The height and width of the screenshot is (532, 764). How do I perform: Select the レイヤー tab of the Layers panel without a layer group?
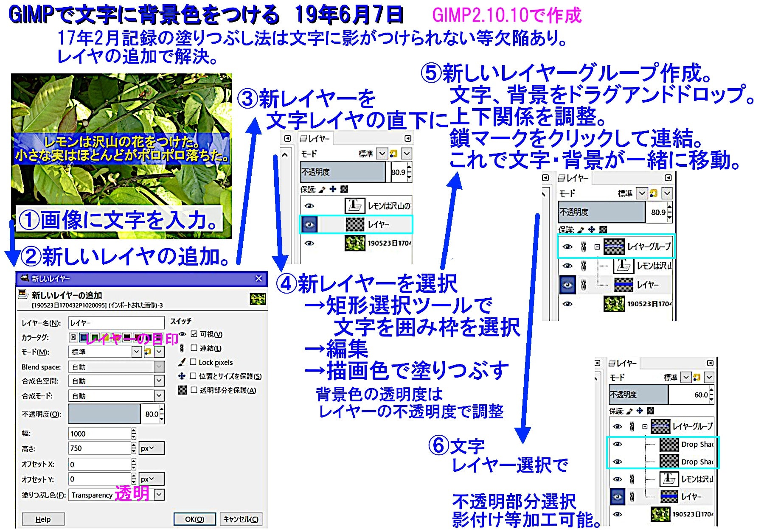pos(315,138)
